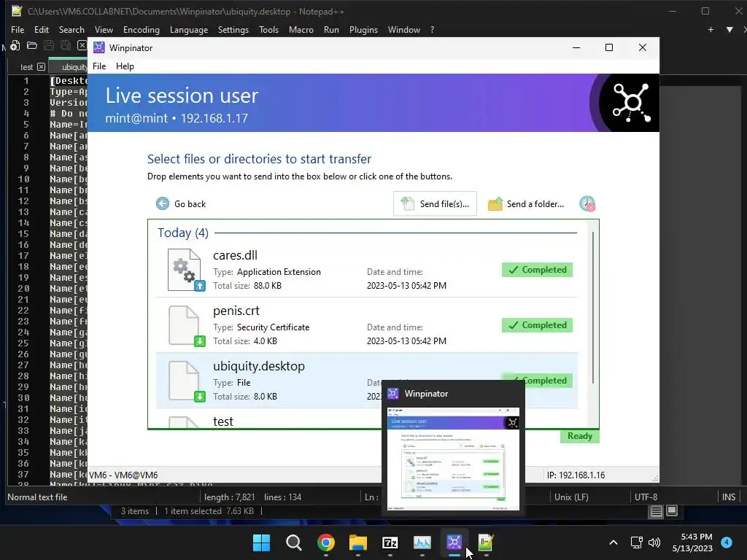Click Notepad++ New file toolbar icon

pos(15,46)
